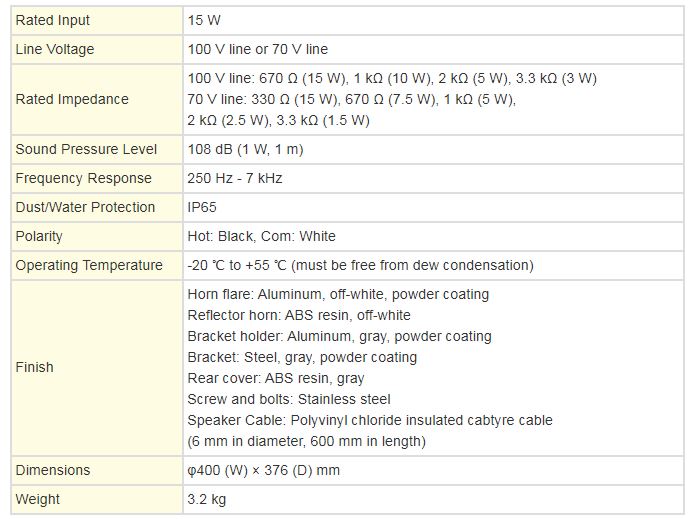Image resolution: width=695 pixels, height=519 pixels.
Task: Select the IP65 rating value
Action: coord(203,207)
